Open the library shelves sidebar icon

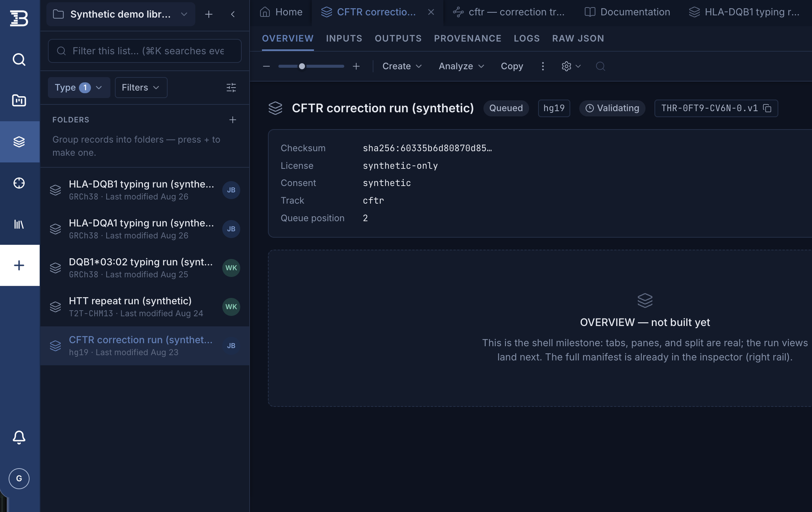point(19,224)
